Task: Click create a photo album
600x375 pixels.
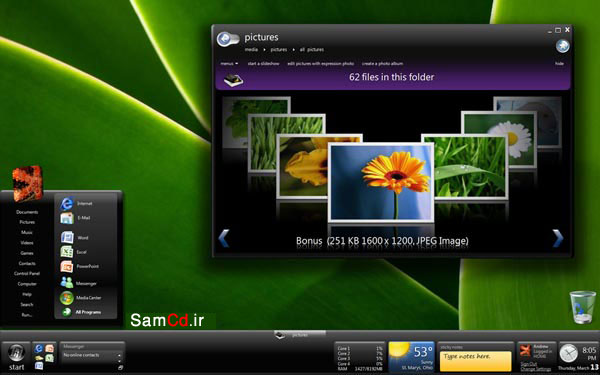Action: click(x=382, y=64)
